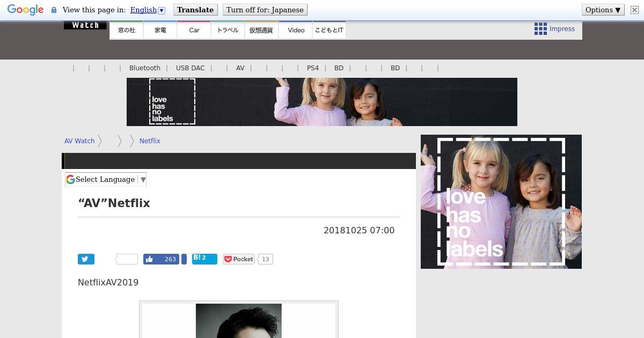Go to AV Watch breadcrumb
The height and width of the screenshot is (338, 644).
(79, 141)
